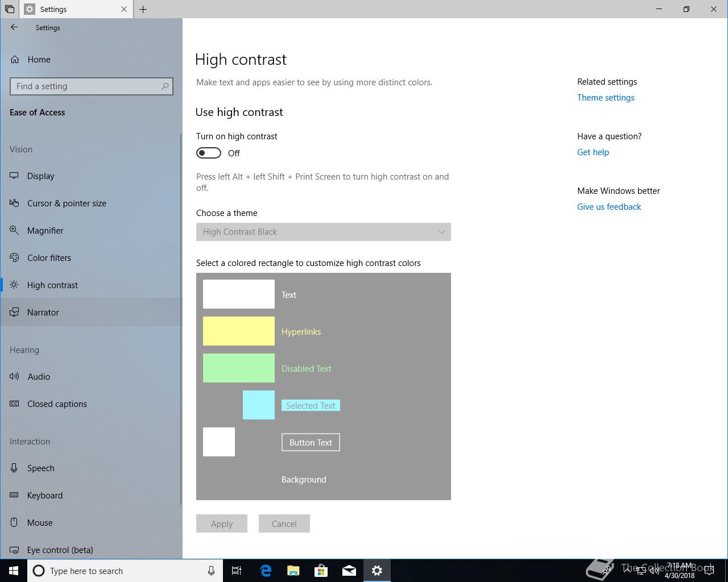728x582 pixels.
Task: Choose the white Button Text color rectangle
Action: tap(219, 442)
